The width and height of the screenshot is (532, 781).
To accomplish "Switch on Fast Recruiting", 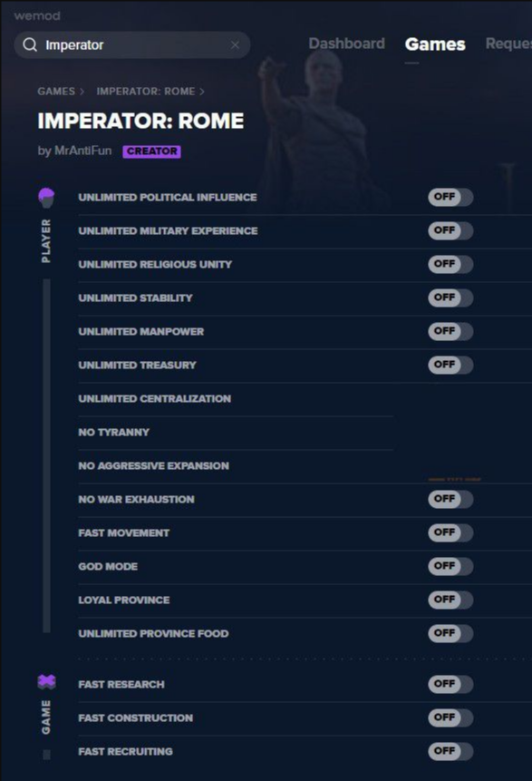I will [x=450, y=751].
